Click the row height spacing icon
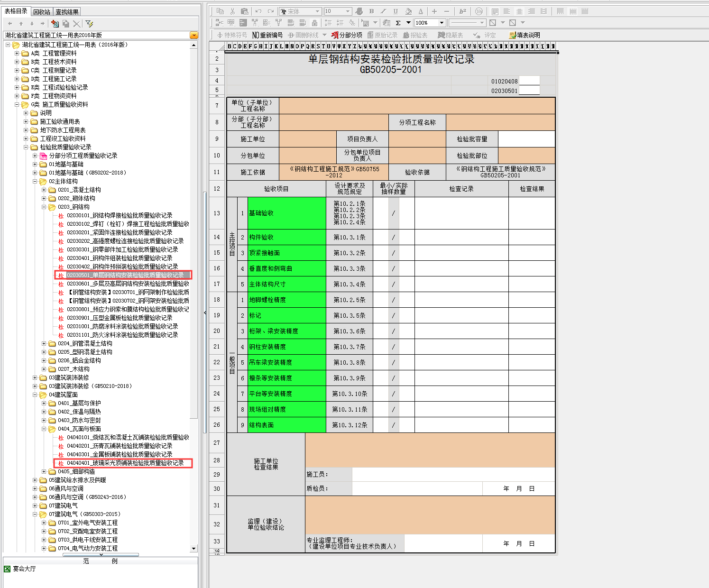Viewport: 709px width, 588px height. pos(328,23)
